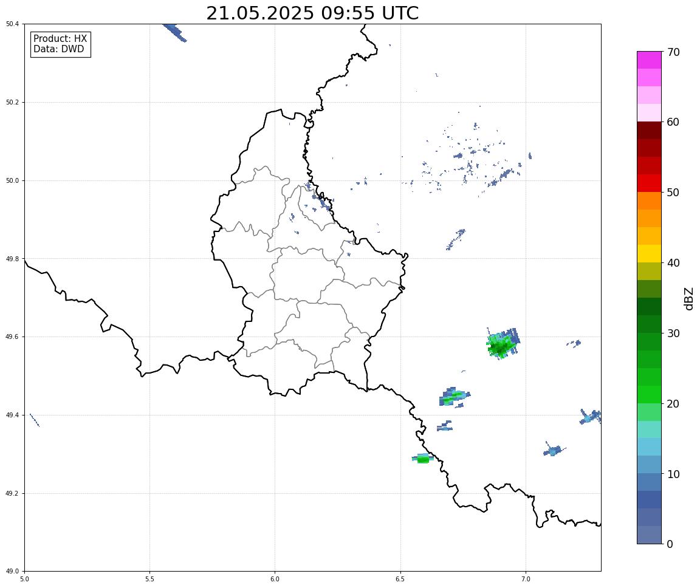Click the "Product: HX" label
This screenshot has height=588, width=700.
point(60,39)
